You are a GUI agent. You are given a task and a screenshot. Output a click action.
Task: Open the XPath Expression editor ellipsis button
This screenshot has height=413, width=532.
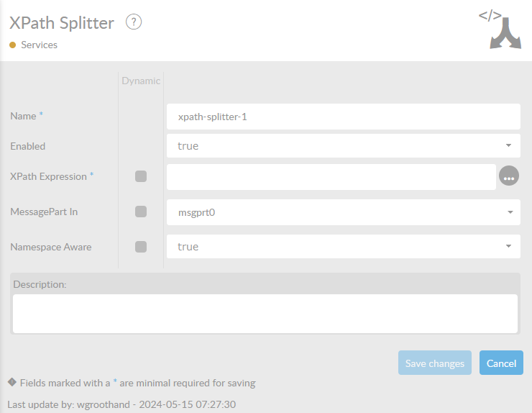tap(509, 176)
